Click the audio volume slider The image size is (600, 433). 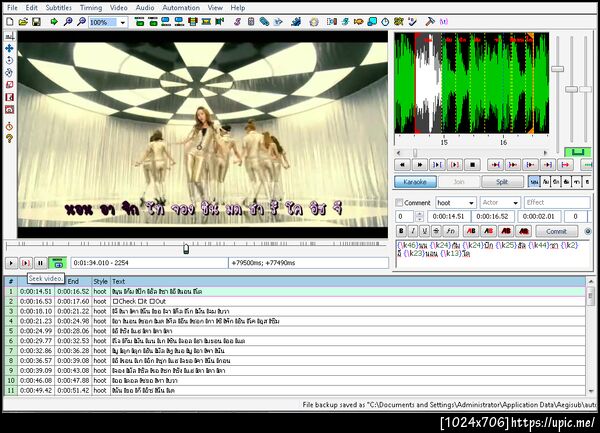[585, 89]
